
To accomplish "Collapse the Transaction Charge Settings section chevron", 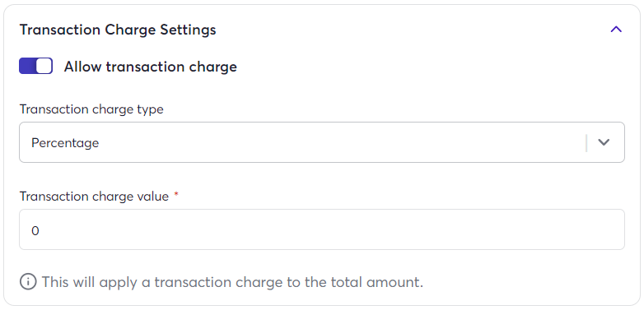I will pyautogui.click(x=616, y=30).
